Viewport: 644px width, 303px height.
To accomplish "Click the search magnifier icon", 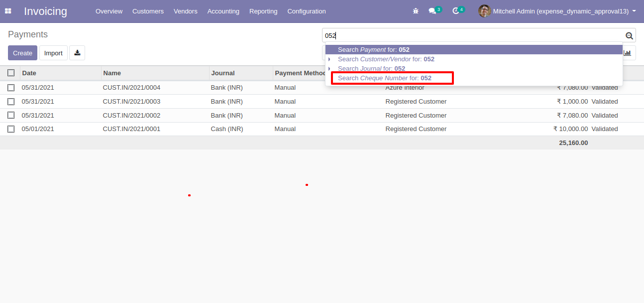I will pyautogui.click(x=629, y=35).
